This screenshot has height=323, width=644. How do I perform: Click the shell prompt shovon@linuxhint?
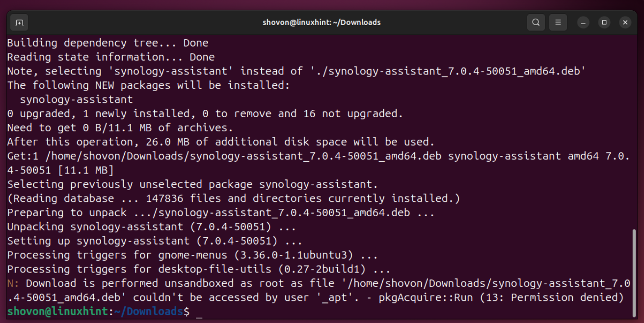[x=57, y=311]
